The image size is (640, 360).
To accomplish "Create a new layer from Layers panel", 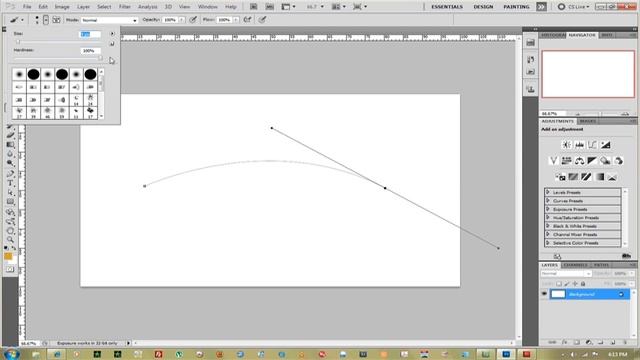I will pyautogui.click(x=613, y=342).
